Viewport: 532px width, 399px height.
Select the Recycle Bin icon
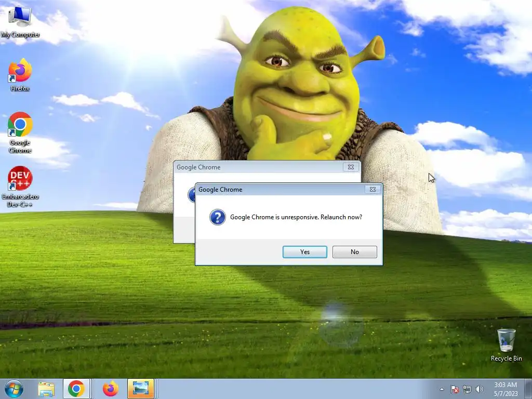tap(506, 345)
